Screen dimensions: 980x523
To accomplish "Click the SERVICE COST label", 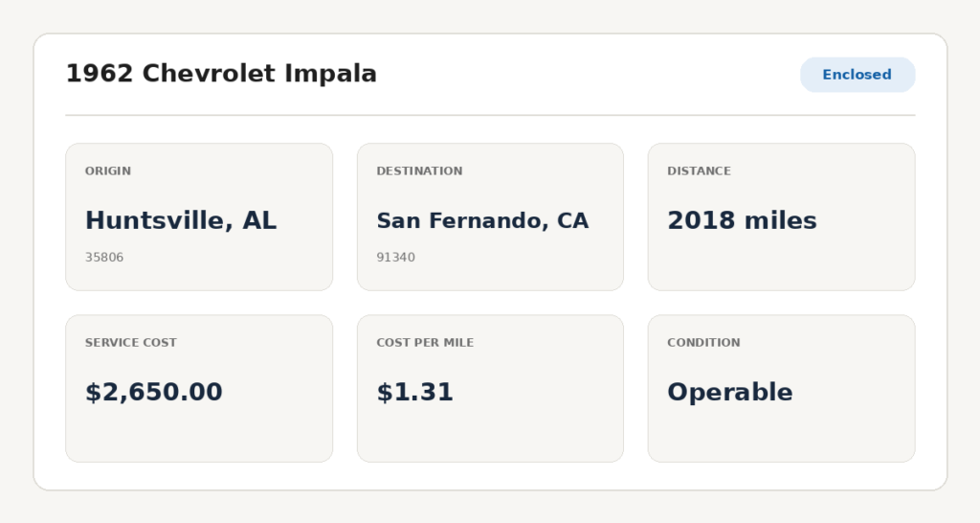I will (x=130, y=342).
